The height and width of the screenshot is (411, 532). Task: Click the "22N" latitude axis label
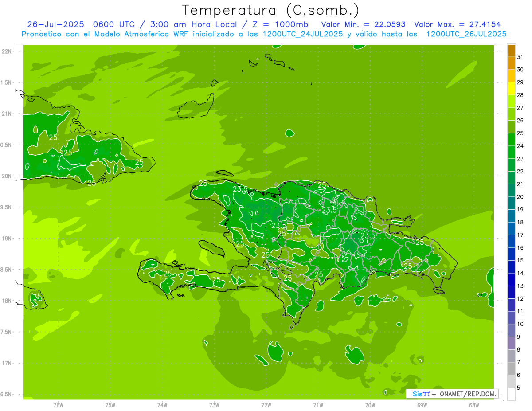[x=7, y=51]
